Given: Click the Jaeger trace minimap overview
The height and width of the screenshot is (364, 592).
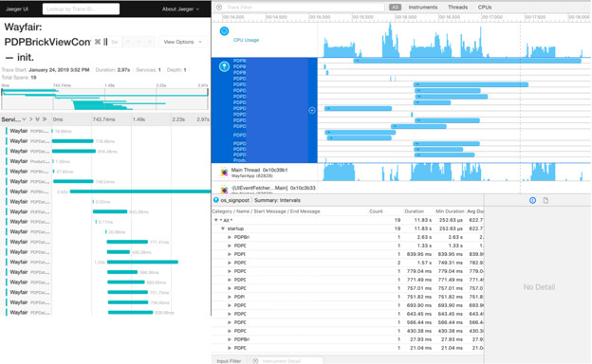Looking at the screenshot, I should click(x=104, y=100).
